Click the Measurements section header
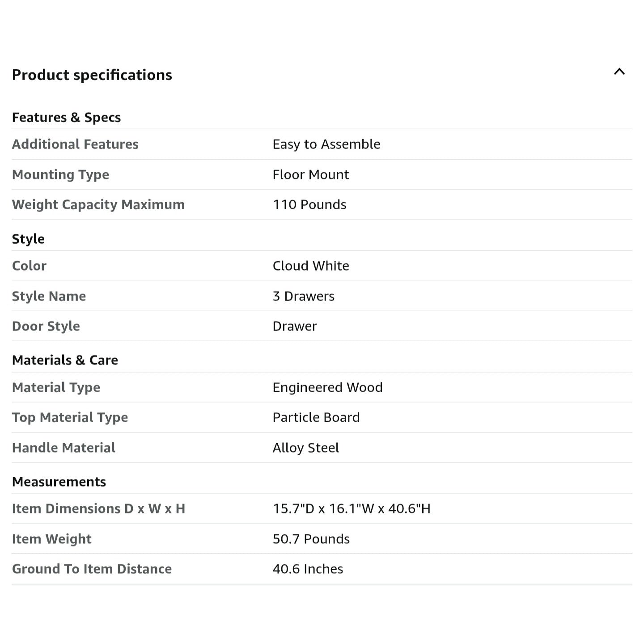The width and height of the screenshot is (644, 644). coord(59,482)
